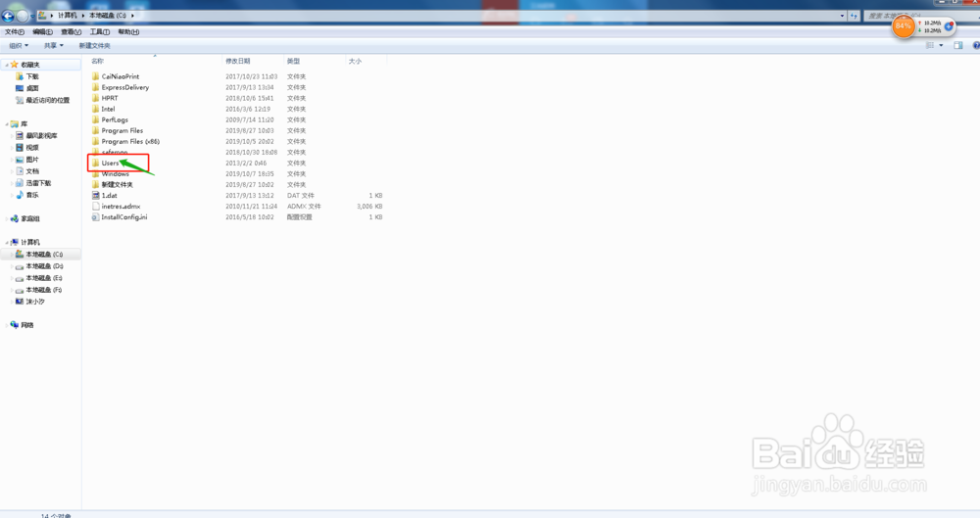Screen dimensions: 980x518
Task: Collapse the 库 libraries group
Action: coord(6,124)
